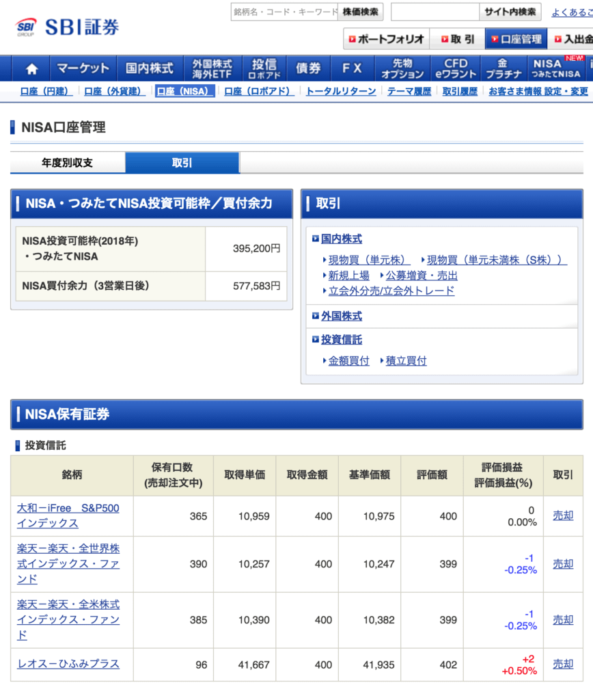Open the トータルリターン link
The height and width of the screenshot is (700, 593).
pos(341,92)
